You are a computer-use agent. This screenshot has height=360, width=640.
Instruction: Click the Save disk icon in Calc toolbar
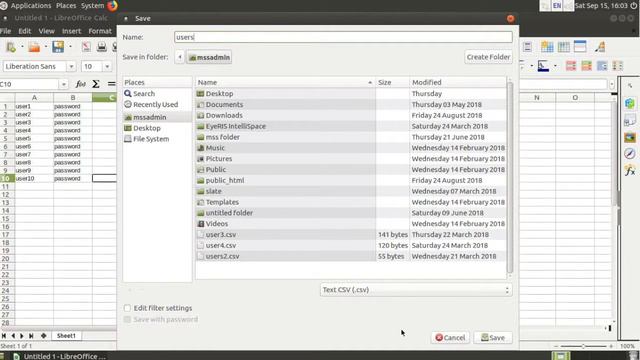pyautogui.click(x=58, y=47)
